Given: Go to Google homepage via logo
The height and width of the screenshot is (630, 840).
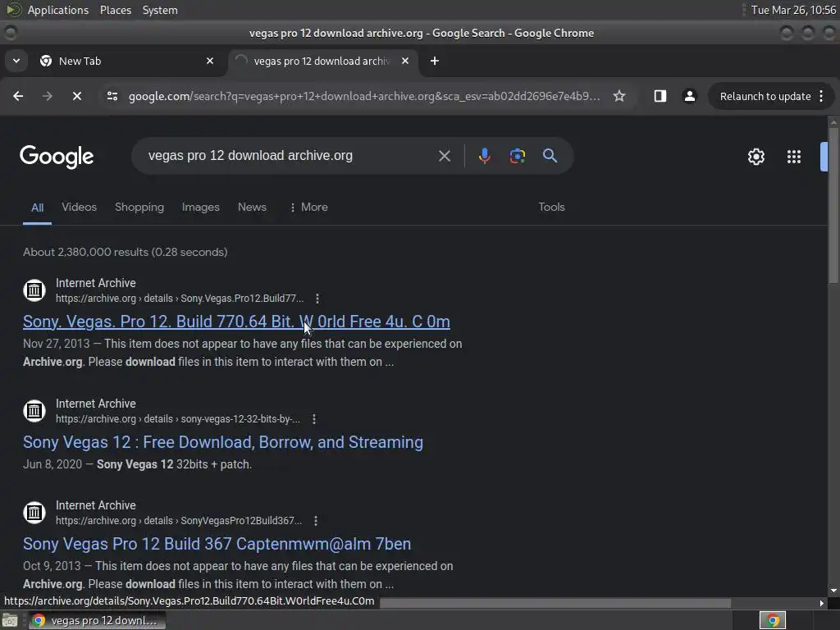Looking at the screenshot, I should point(57,157).
